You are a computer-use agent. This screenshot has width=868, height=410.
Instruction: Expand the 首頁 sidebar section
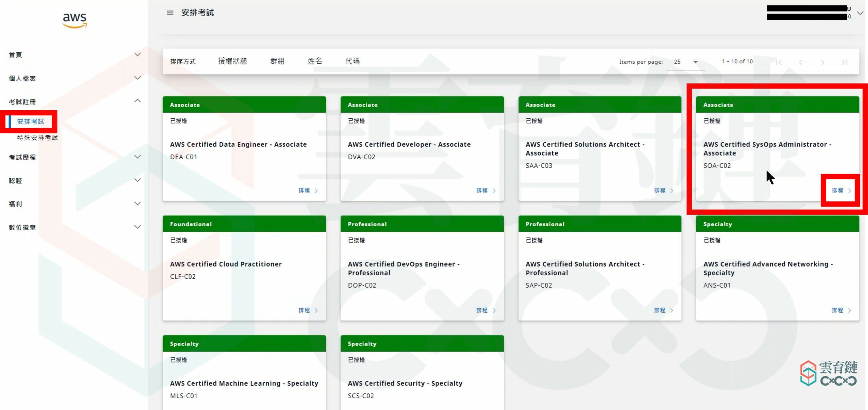[x=137, y=55]
